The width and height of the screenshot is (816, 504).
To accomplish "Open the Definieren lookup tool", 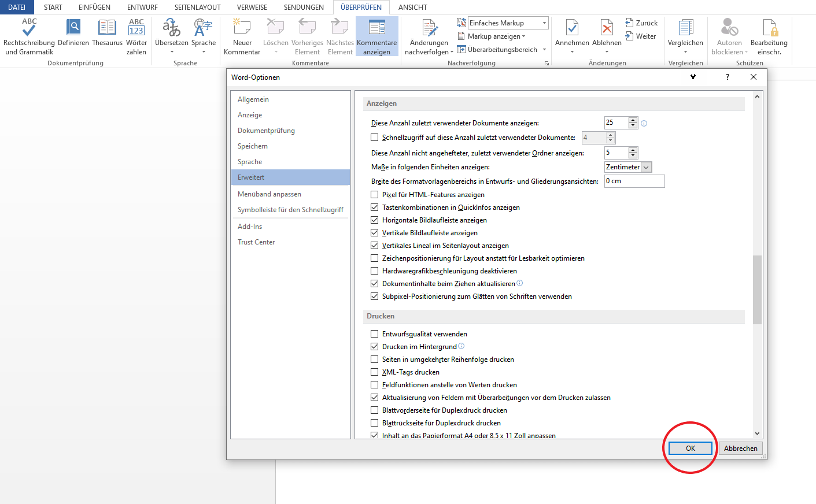I will (x=73, y=33).
